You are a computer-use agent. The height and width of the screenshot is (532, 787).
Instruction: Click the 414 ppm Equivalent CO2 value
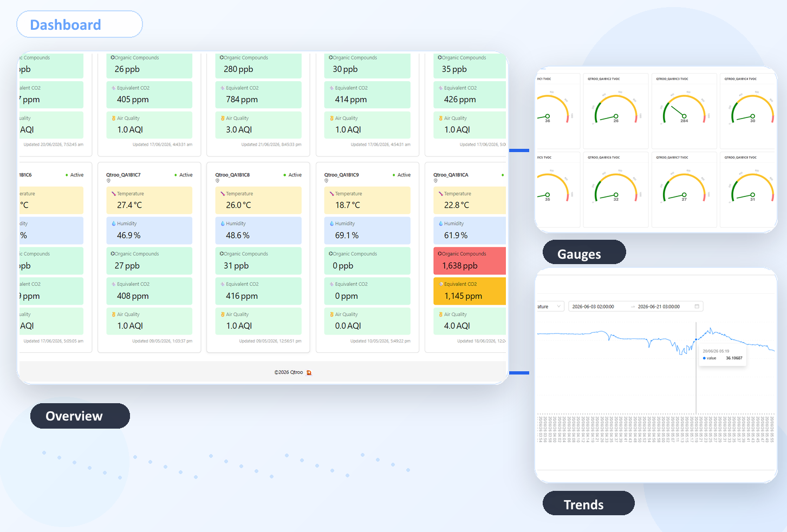click(351, 100)
